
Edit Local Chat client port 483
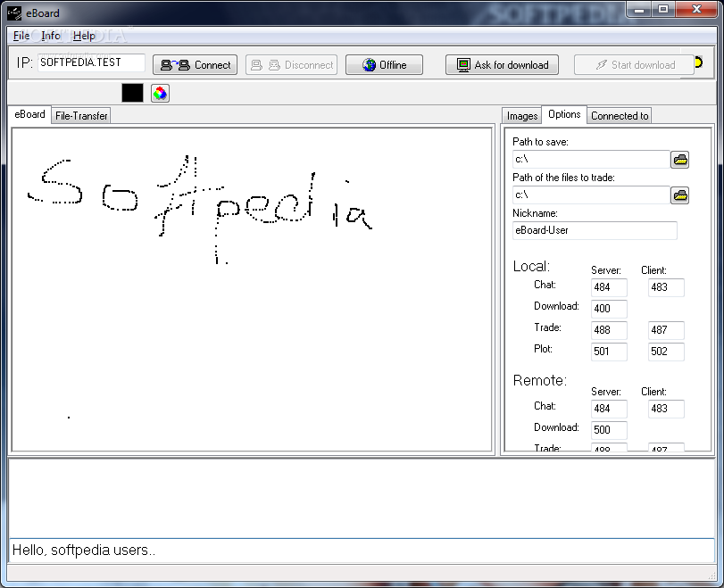[666, 287]
